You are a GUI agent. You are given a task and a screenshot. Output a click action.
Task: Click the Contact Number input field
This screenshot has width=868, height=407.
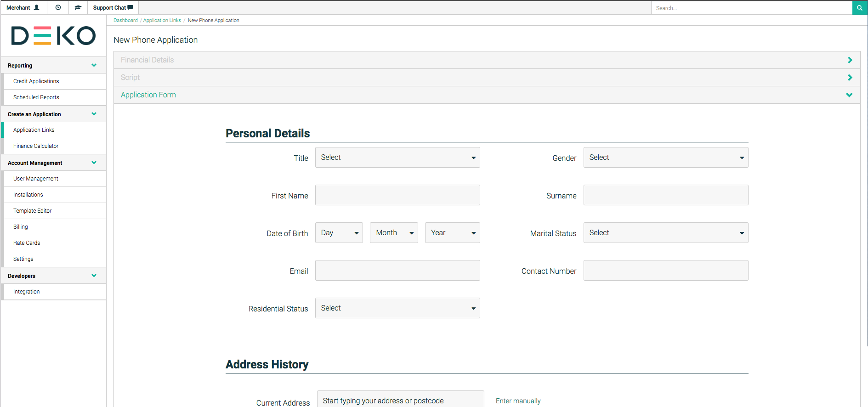pos(666,271)
